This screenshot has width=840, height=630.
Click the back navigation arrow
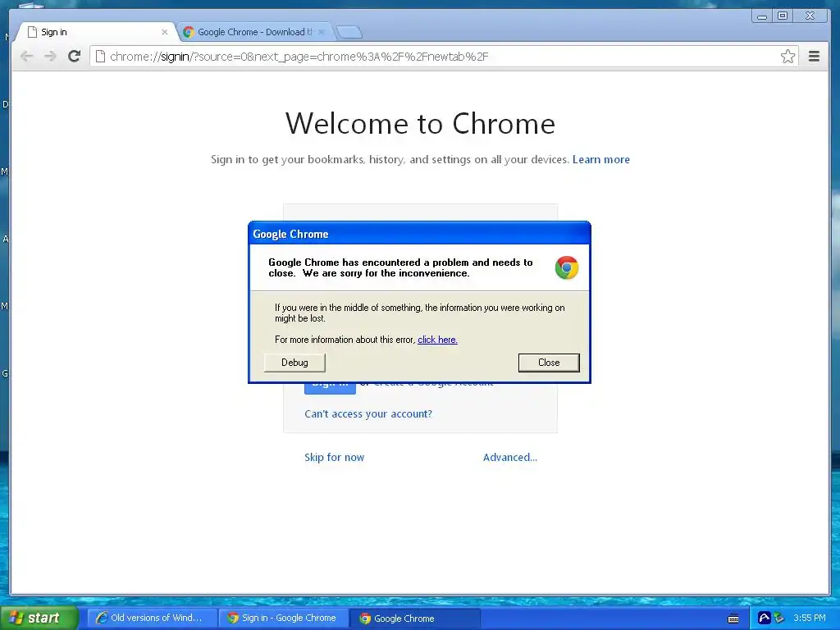[x=26, y=57]
